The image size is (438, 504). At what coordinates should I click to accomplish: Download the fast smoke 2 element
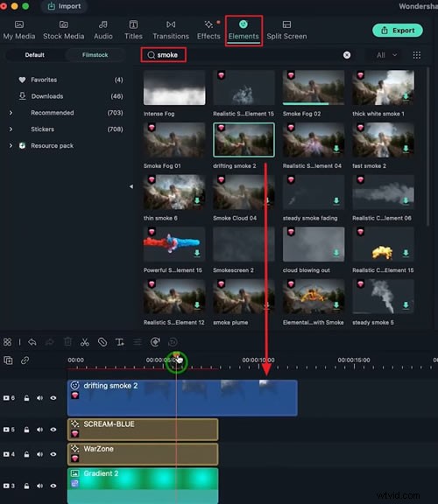[x=406, y=148]
